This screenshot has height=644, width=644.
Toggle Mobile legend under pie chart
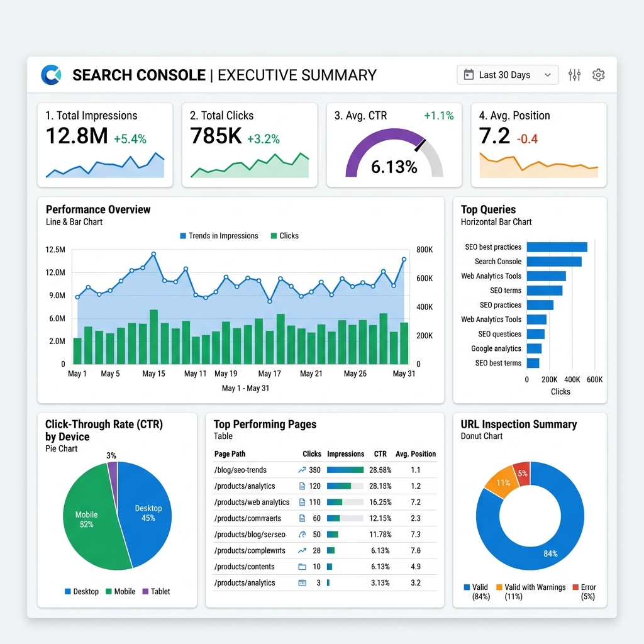(120, 591)
